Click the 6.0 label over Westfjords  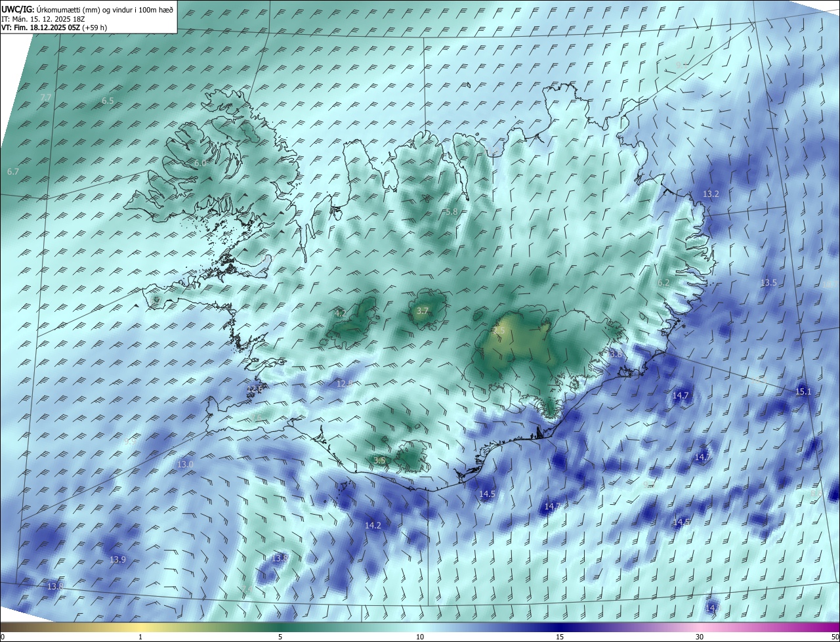[200, 163]
